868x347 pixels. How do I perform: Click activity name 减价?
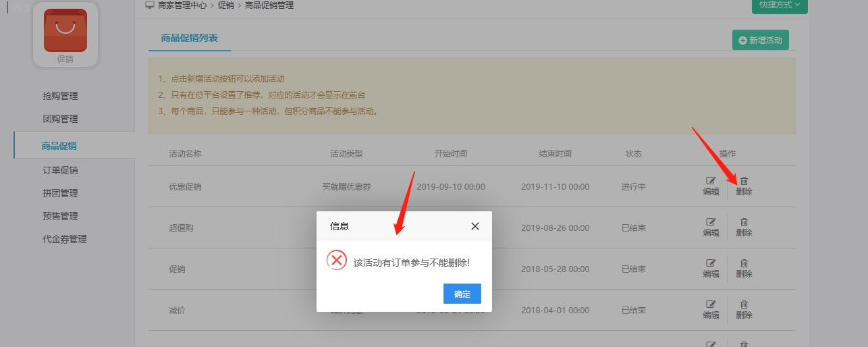click(177, 311)
